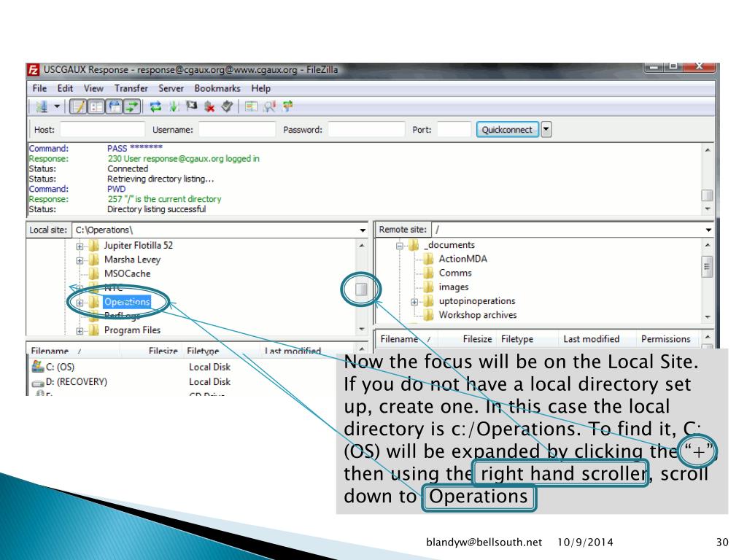Viewport: 747px width, 560px height.
Task: Expand Program Files folder node
Action: [80, 331]
